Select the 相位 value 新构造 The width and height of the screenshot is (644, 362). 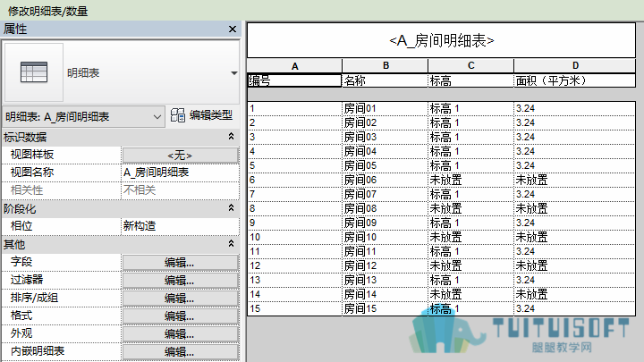(x=181, y=226)
